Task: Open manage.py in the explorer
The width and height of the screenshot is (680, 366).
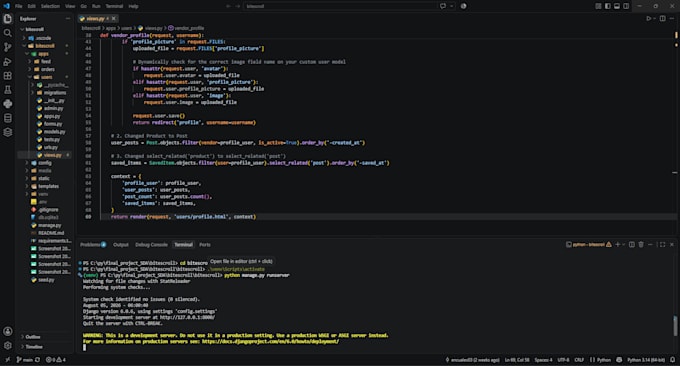Action: [49, 225]
